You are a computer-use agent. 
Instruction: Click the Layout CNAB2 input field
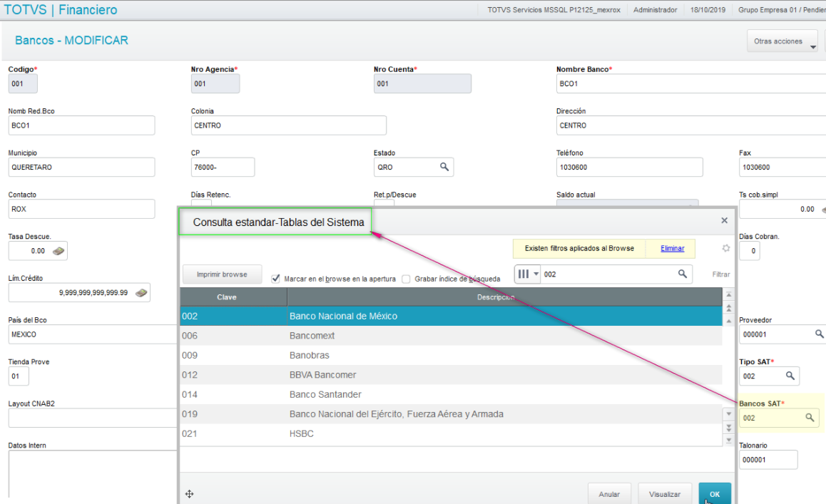pos(93,418)
